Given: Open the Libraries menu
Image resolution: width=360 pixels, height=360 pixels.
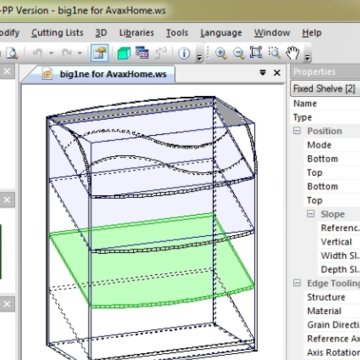Looking at the screenshot, I should tap(137, 33).
